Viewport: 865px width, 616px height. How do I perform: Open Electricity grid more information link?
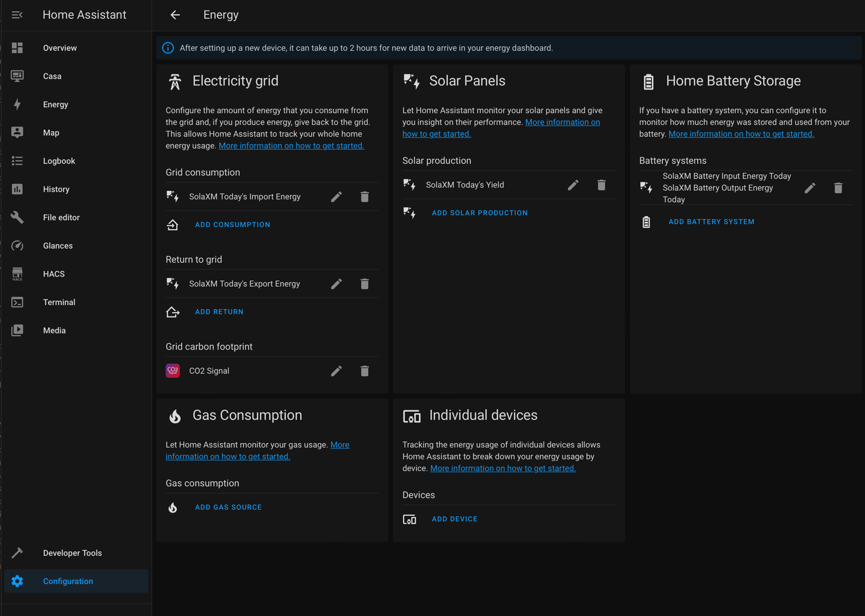point(291,146)
